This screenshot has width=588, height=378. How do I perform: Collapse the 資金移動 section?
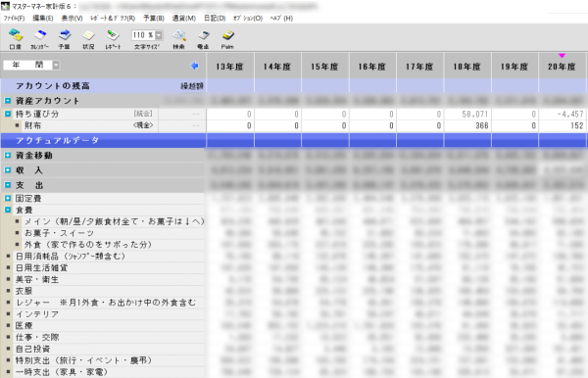[8, 155]
